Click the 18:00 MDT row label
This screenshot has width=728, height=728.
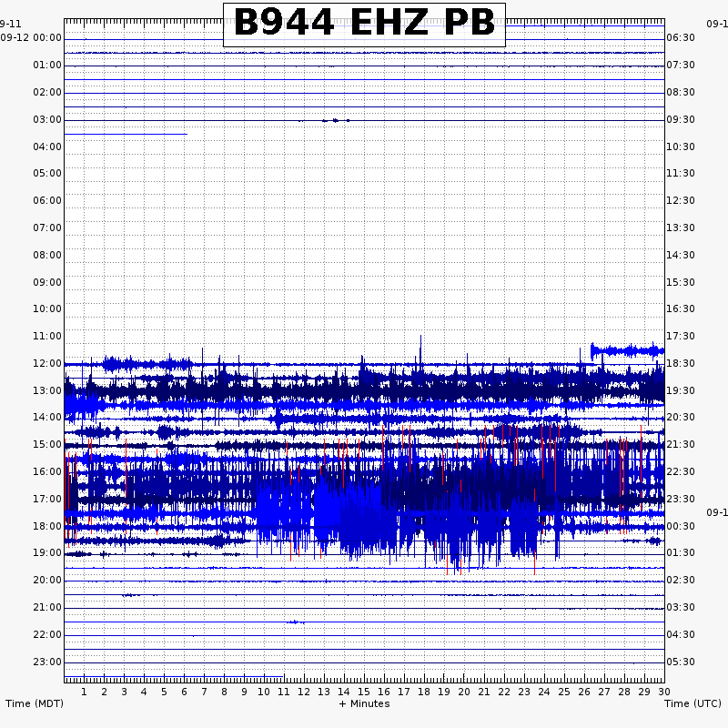(47, 527)
